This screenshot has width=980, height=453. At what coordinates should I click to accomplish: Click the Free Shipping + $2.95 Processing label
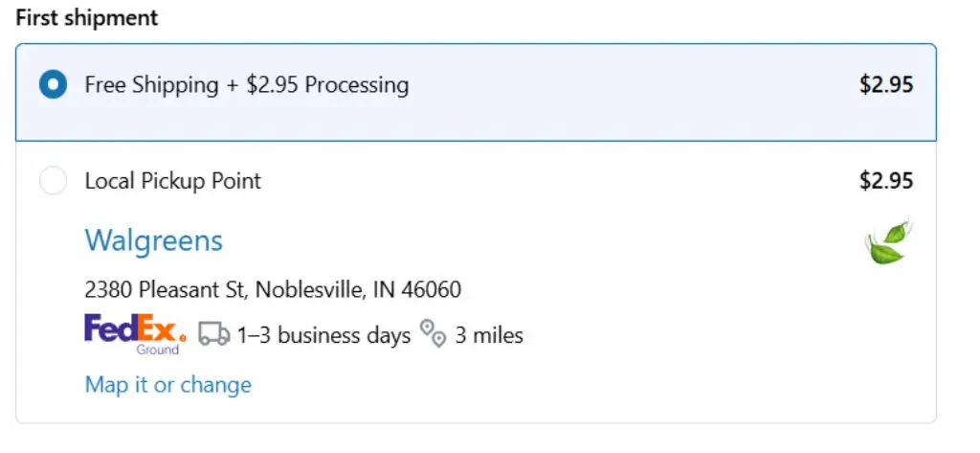pyautogui.click(x=247, y=85)
